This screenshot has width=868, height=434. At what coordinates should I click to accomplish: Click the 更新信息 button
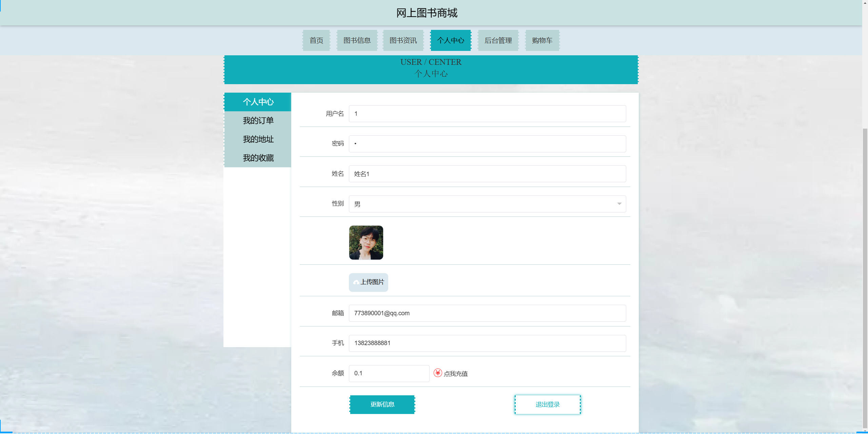[x=382, y=404]
